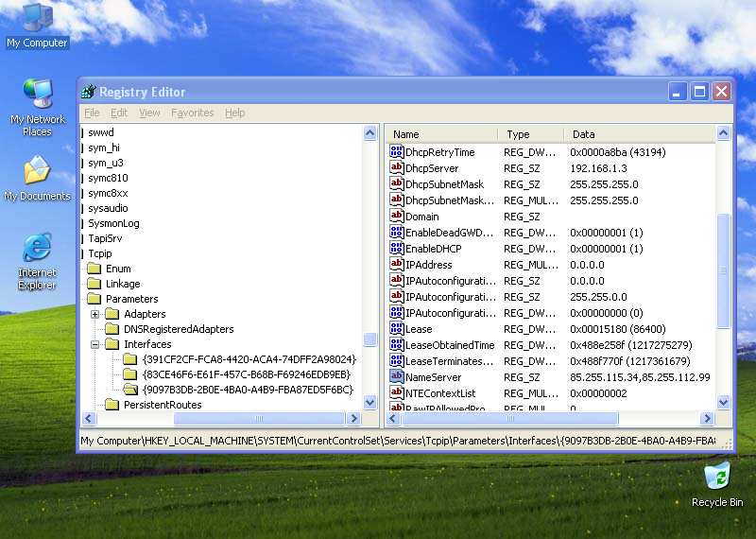
Task: Select the Enum folder icon
Action: pyautogui.click(x=94, y=269)
